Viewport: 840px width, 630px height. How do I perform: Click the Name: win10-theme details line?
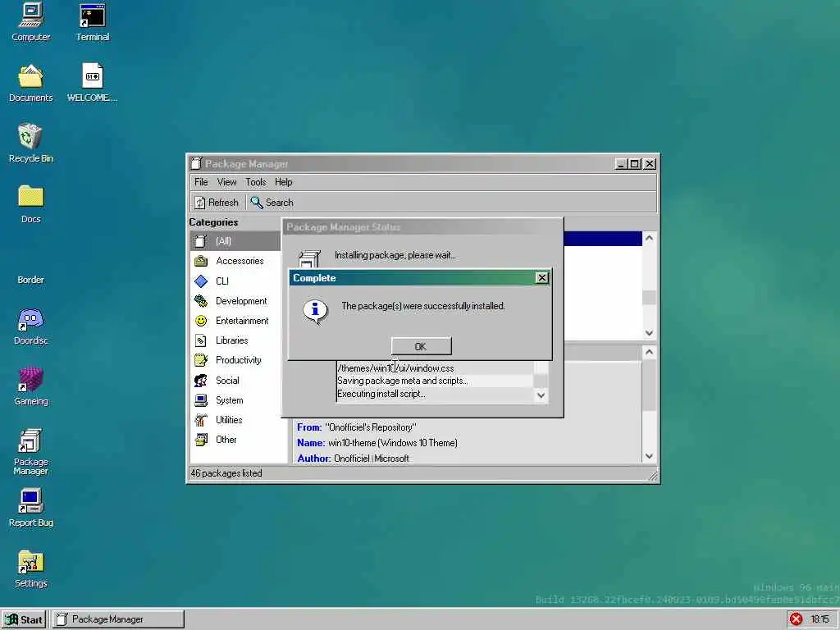click(x=377, y=443)
